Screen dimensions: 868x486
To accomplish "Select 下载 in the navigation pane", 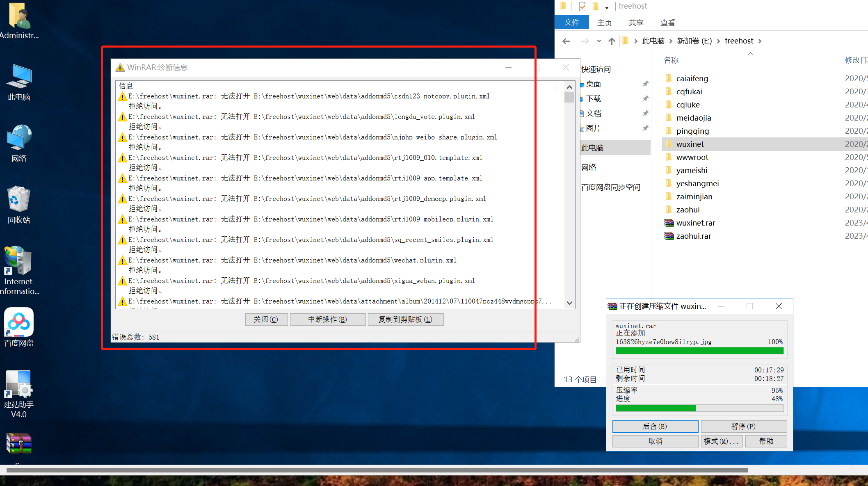I will click(594, 99).
